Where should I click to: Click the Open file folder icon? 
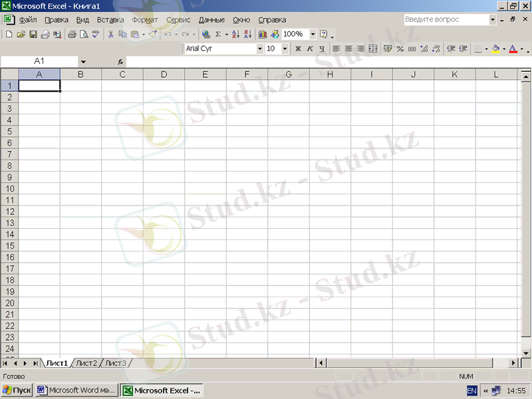[21, 35]
